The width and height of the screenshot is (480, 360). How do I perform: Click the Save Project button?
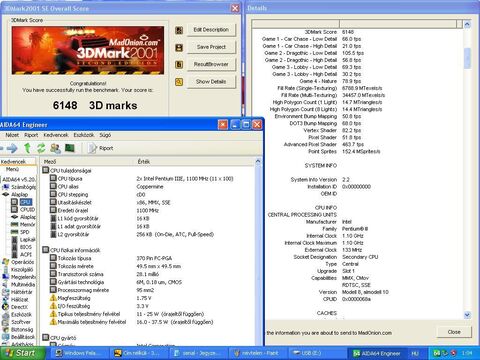point(211,47)
